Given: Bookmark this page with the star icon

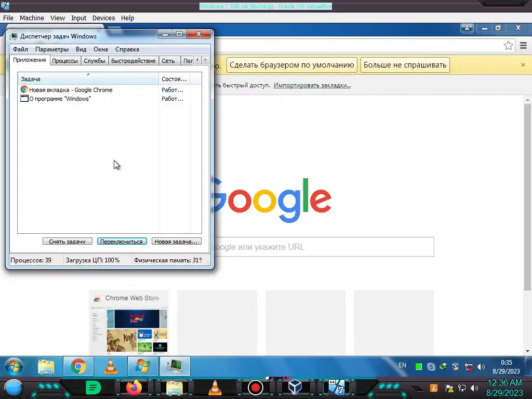Looking at the screenshot, I should [x=508, y=46].
